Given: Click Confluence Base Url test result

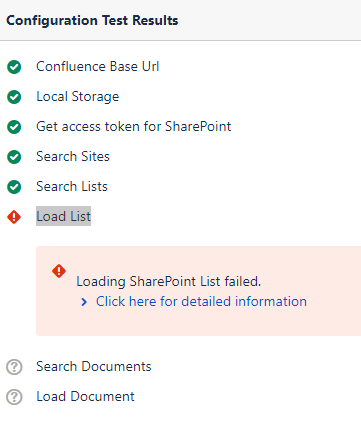Looking at the screenshot, I should point(98,66).
